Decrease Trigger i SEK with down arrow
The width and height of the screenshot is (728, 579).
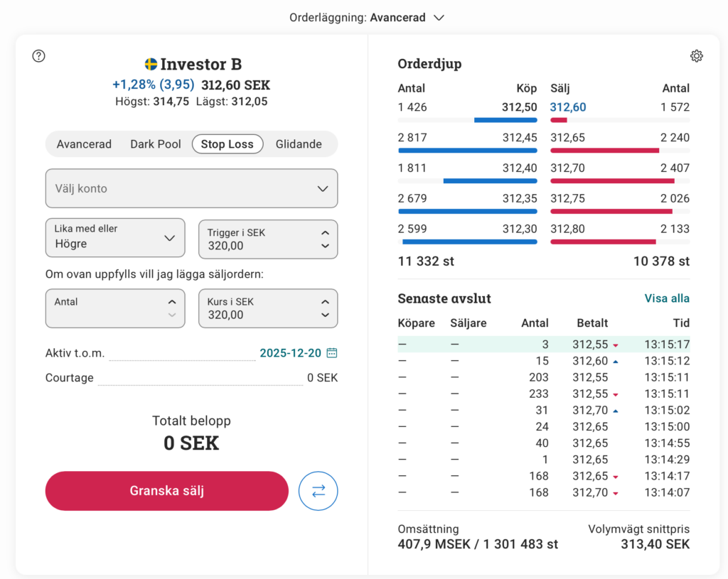(325, 247)
